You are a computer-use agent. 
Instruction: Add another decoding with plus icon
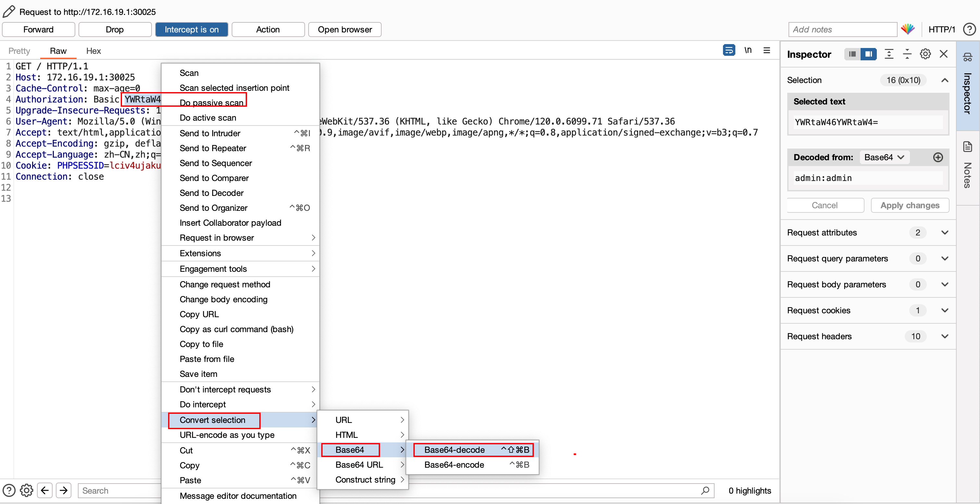tap(938, 157)
